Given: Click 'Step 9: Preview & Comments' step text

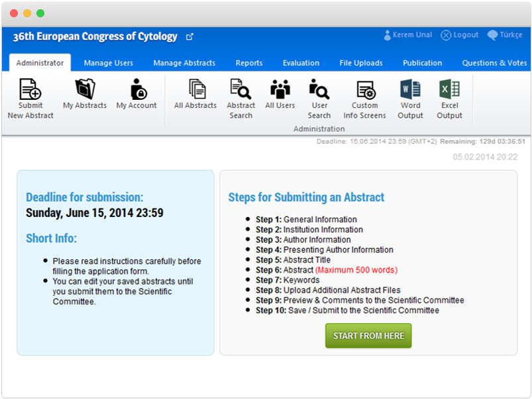Looking at the screenshot, I should coord(360,300).
